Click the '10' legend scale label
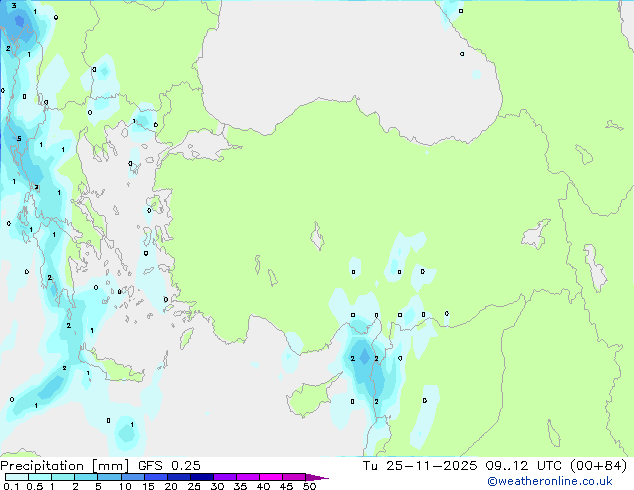 click(125, 486)
